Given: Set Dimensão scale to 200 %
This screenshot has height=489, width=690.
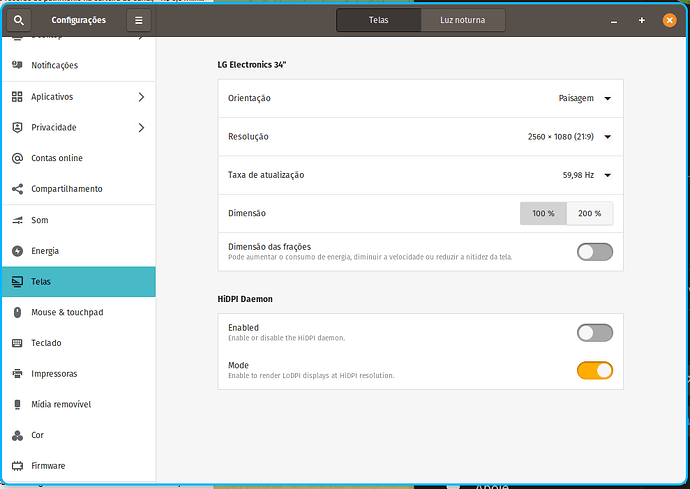Looking at the screenshot, I should pos(590,213).
